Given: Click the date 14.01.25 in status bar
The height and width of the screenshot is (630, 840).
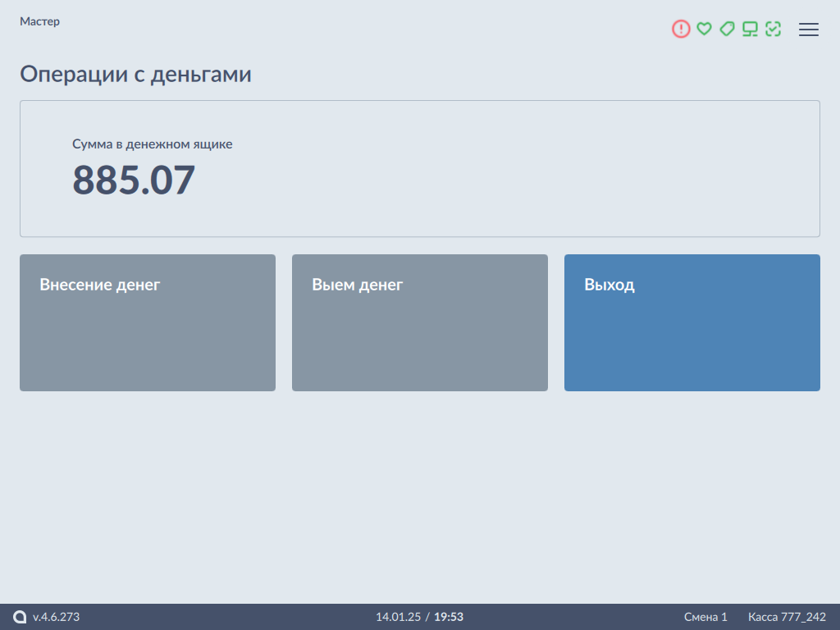Looking at the screenshot, I should coord(398,617).
